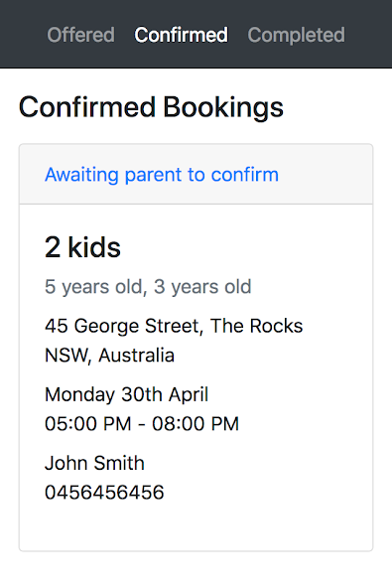Select the 2 kids booking title

coord(82,247)
